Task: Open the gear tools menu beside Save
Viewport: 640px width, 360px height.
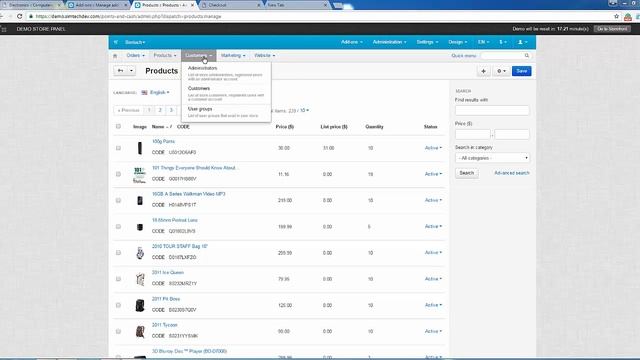Action: tap(501, 71)
